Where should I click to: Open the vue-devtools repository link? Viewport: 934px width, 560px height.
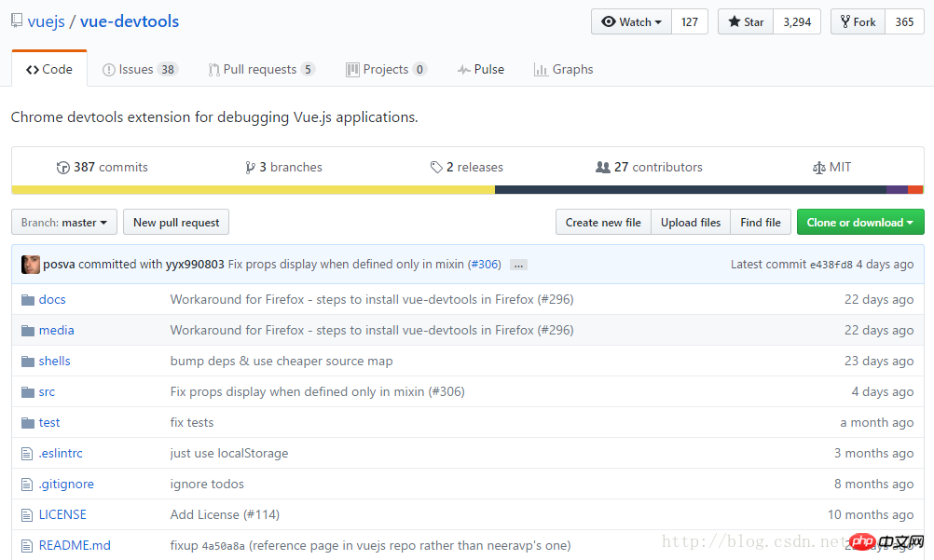click(x=130, y=21)
